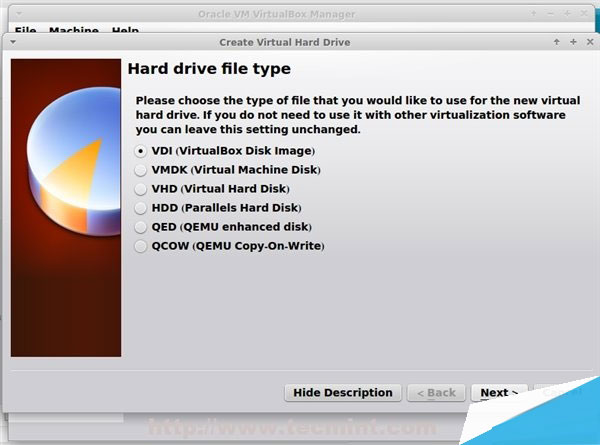The height and width of the screenshot is (445, 600).
Task: Close the Create Virtual Hard Drive dialog
Action: (x=590, y=42)
